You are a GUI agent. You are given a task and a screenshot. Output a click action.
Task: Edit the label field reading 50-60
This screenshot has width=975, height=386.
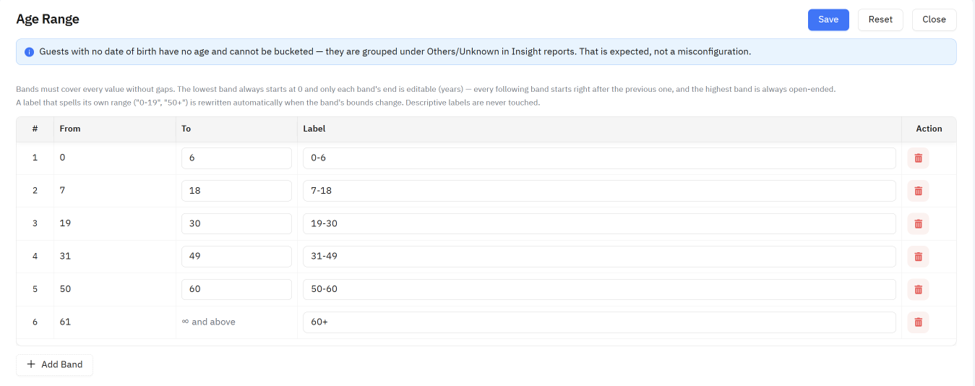pos(599,289)
